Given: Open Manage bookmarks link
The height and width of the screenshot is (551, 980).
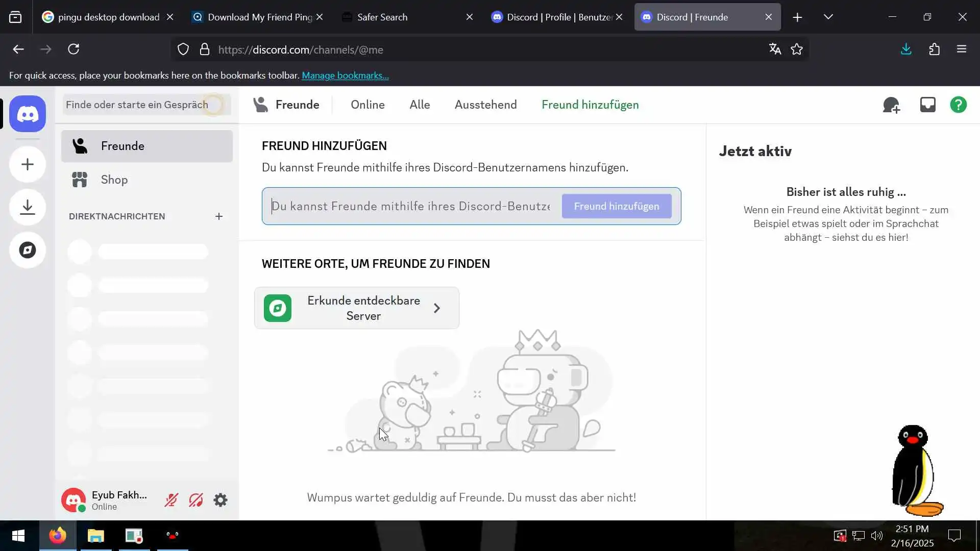Looking at the screenshot, I should click(x=345, y=76).
